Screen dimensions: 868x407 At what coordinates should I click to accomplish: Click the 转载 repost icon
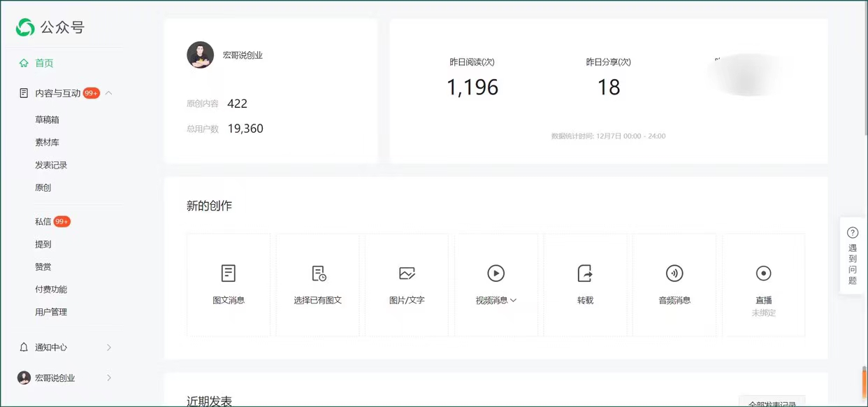pyautogui.click(x=585, y=273)
